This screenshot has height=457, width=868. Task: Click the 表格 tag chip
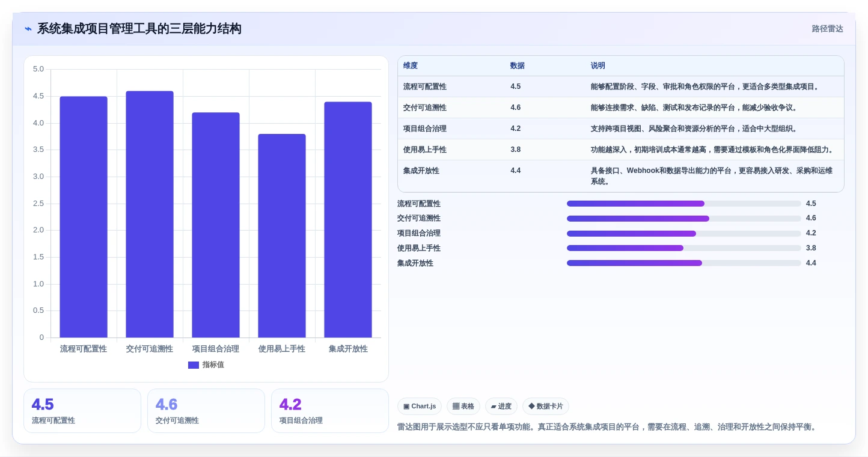tap(463, 407)
